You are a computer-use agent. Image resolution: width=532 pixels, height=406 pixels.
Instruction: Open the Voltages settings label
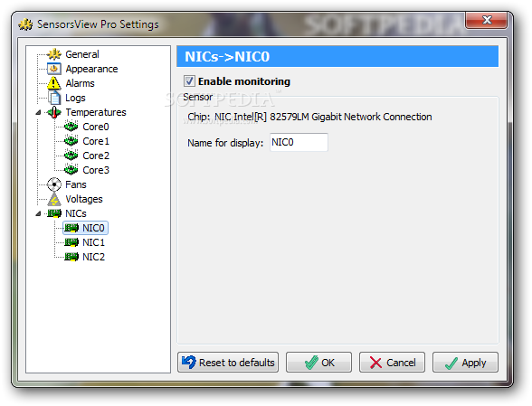(x=84, y=199)
